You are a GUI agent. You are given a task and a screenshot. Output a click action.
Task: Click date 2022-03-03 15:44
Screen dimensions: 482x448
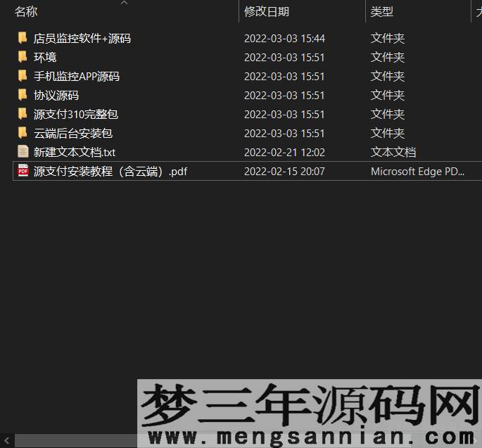pyautogui.click(x=284, y=39)
